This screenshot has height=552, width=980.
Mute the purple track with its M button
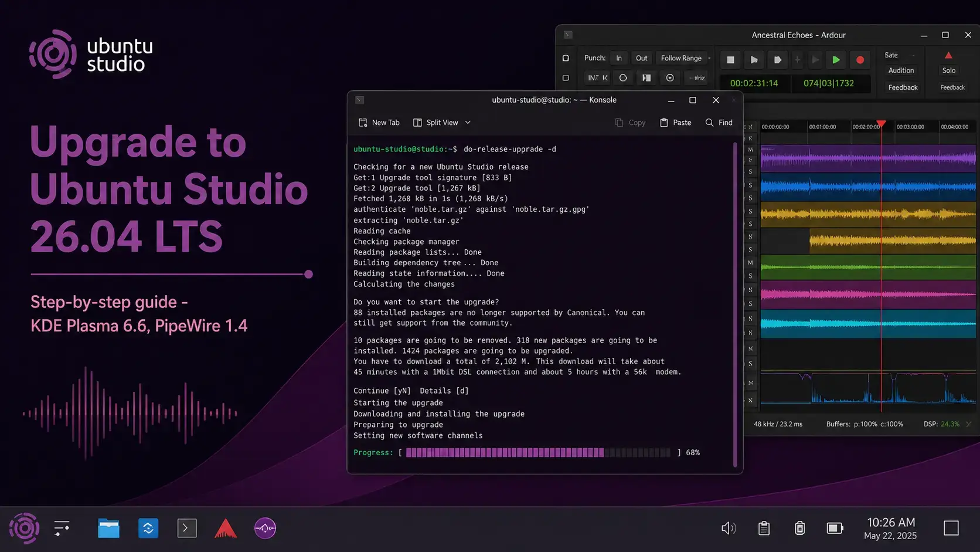point(750,150)
